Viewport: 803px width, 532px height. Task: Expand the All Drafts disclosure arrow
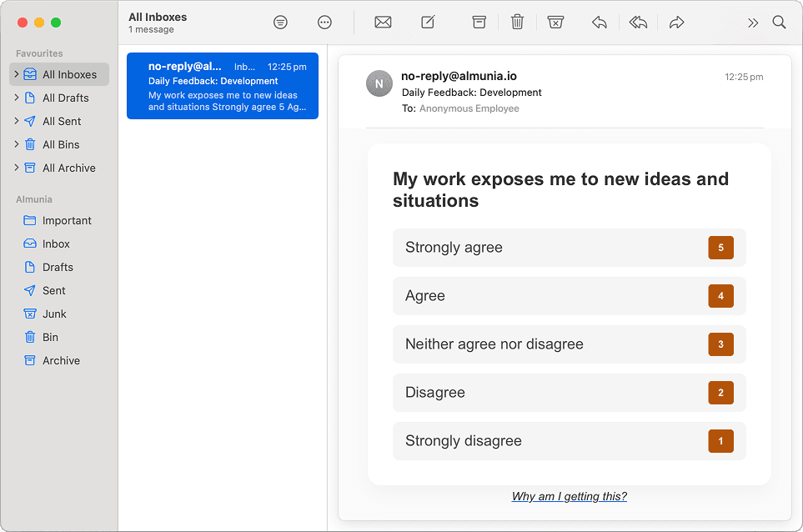(x=17, y=98)
